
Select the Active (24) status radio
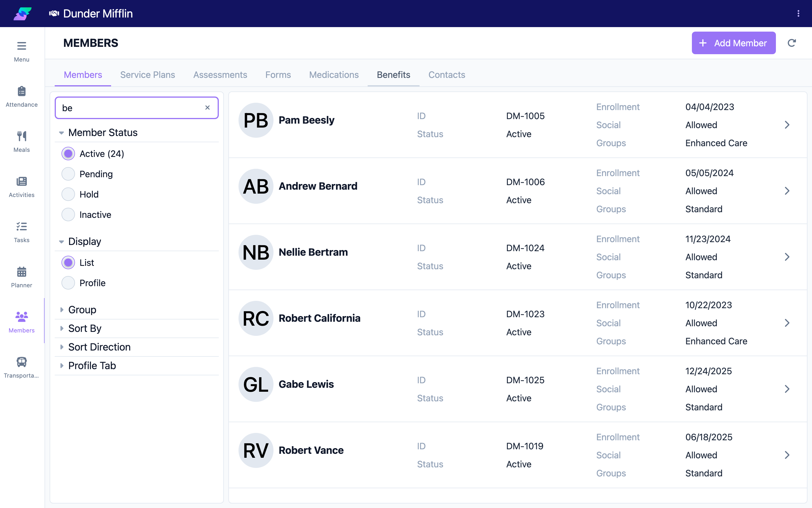(68, 154)
